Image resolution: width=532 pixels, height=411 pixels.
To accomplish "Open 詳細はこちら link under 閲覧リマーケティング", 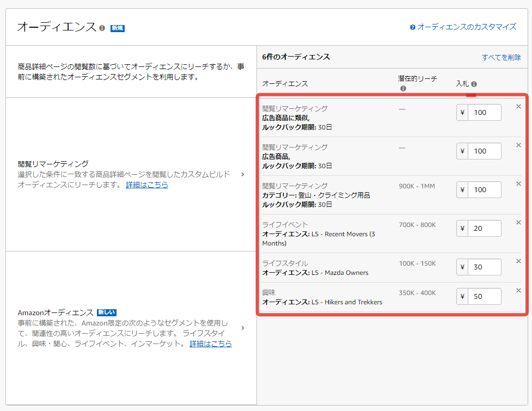I will pyautogui.click(x=147, y=185).
